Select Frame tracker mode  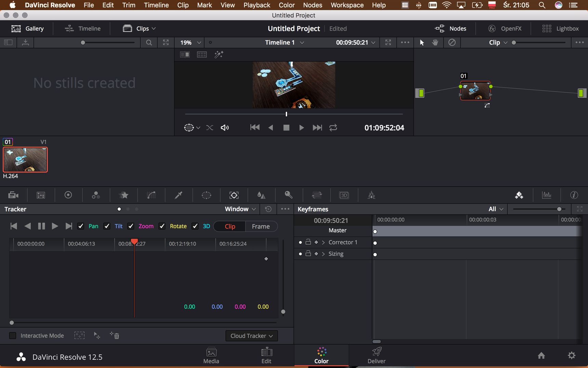point(261,226)
